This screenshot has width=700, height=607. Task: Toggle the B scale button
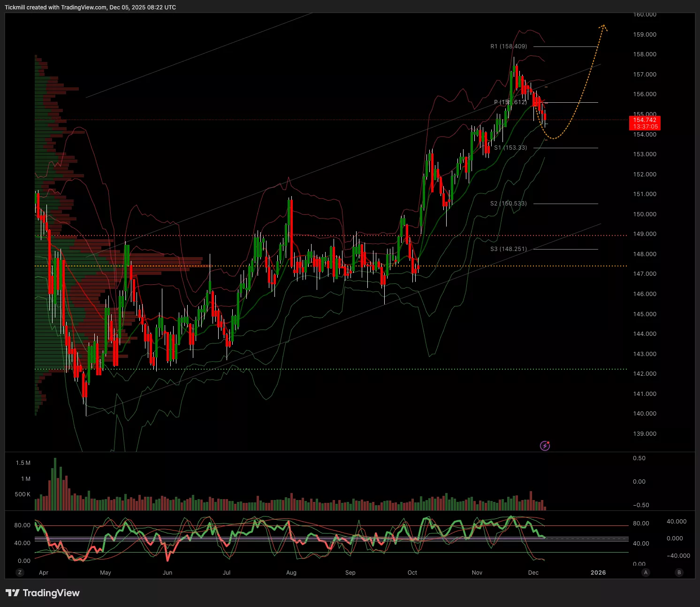pyautogui.click(x=679, y=572)
